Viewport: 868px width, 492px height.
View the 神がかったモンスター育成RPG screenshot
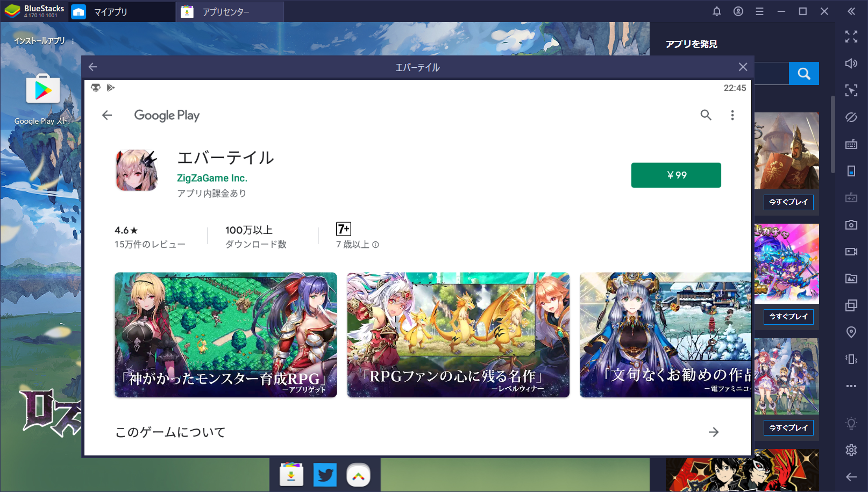coord(226,335)
